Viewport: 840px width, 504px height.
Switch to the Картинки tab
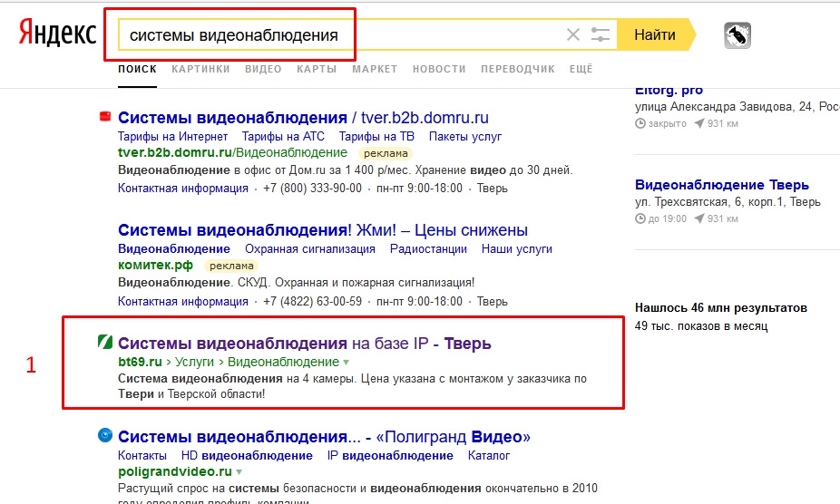tap(200, 69)
